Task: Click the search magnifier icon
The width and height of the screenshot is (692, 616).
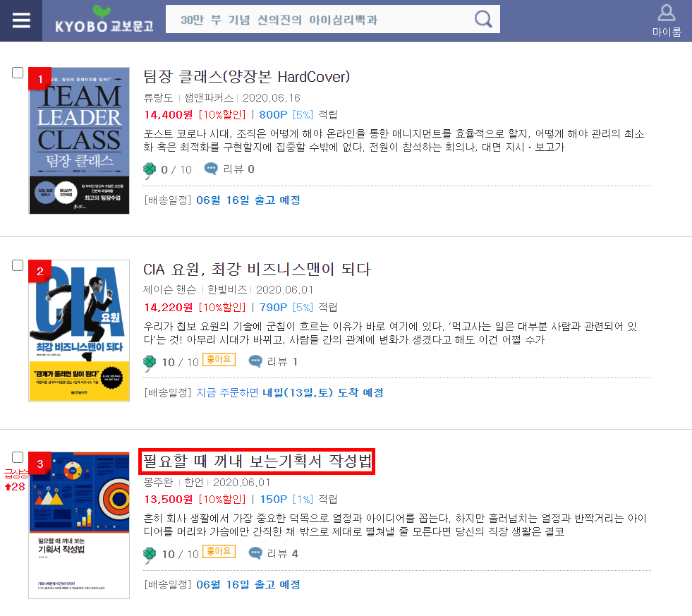Action: coord(482,19)
